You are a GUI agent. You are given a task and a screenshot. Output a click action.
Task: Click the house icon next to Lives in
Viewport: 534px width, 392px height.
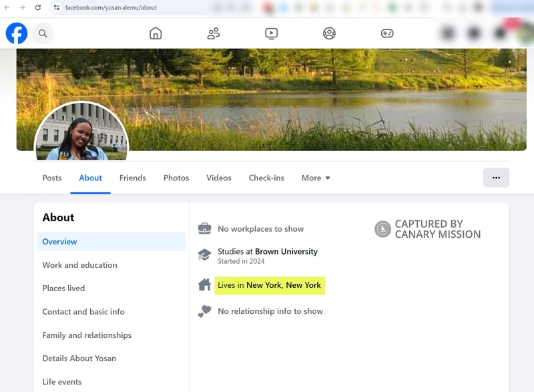point(204,285)
